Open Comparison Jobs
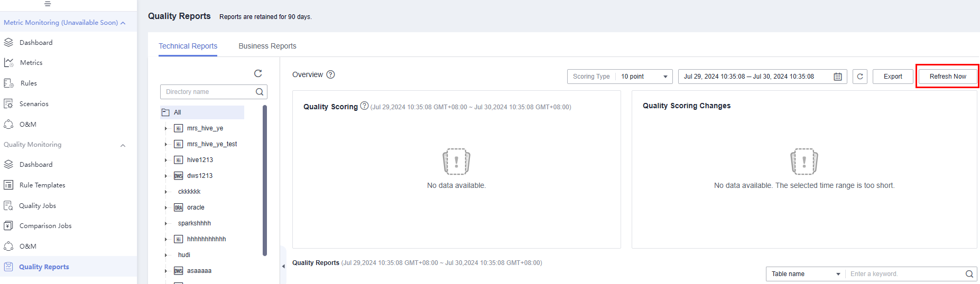980x284 pixels. point(45,225)
